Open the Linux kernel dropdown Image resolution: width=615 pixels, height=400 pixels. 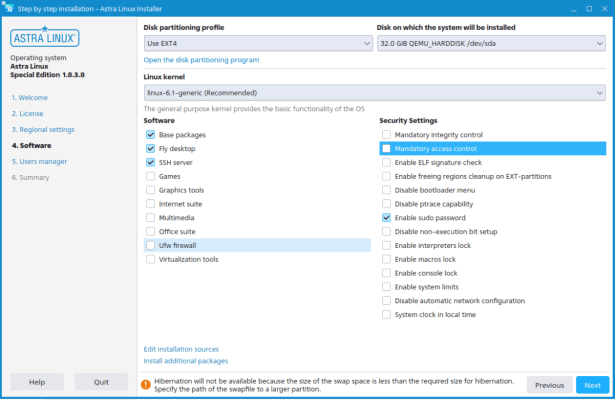pyautogui.click(x=375, y=93)
